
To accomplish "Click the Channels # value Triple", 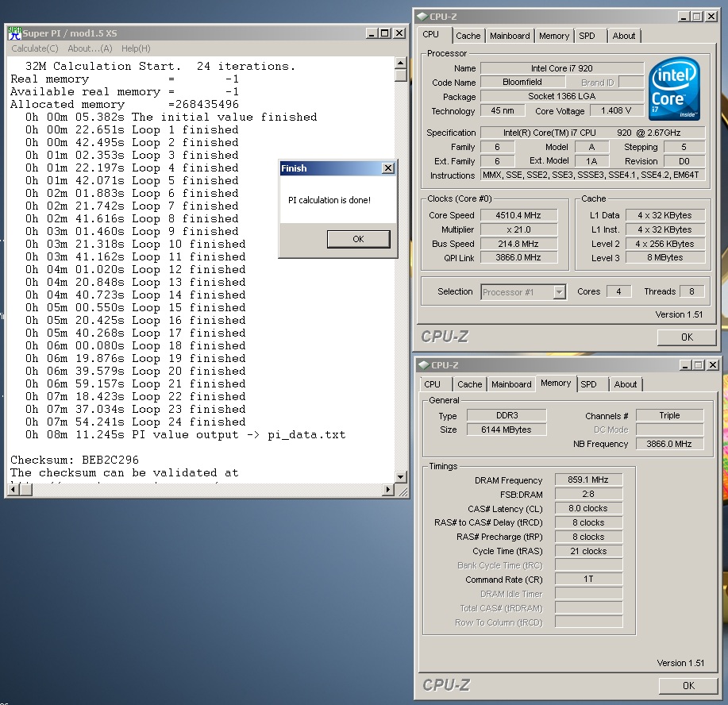I will tap(669, 415).
